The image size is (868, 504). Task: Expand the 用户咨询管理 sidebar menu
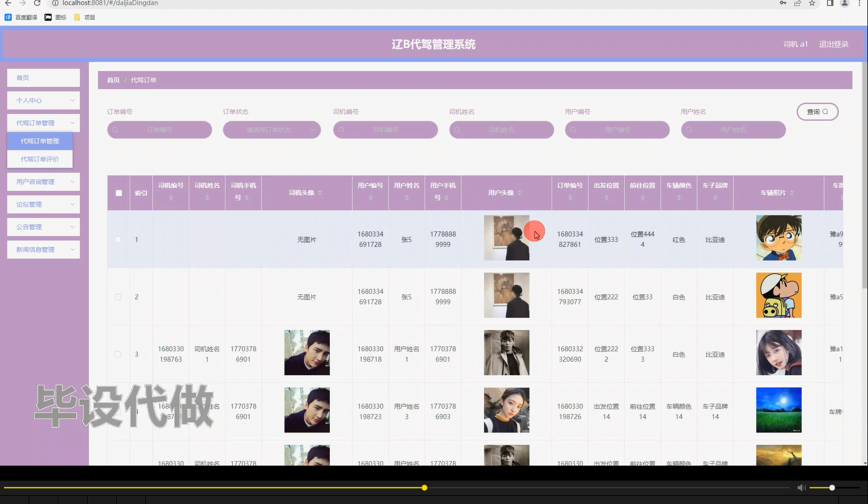44,182
